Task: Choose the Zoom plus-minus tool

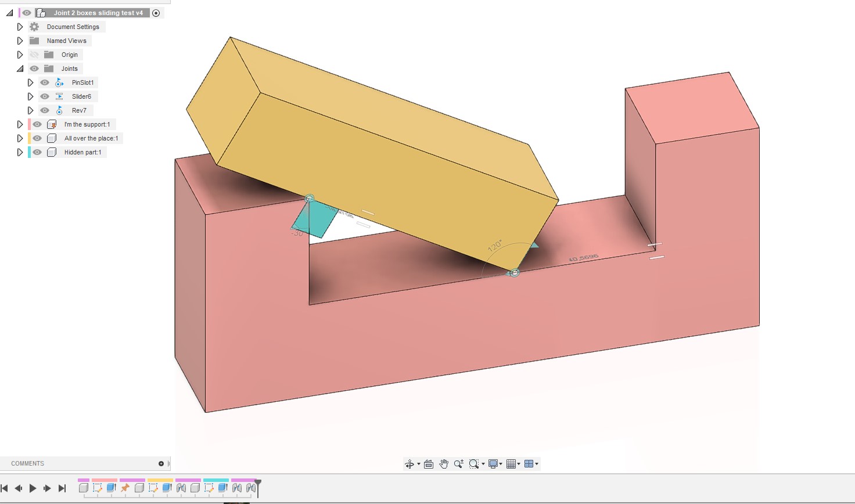Action: (x=458, y=464)
